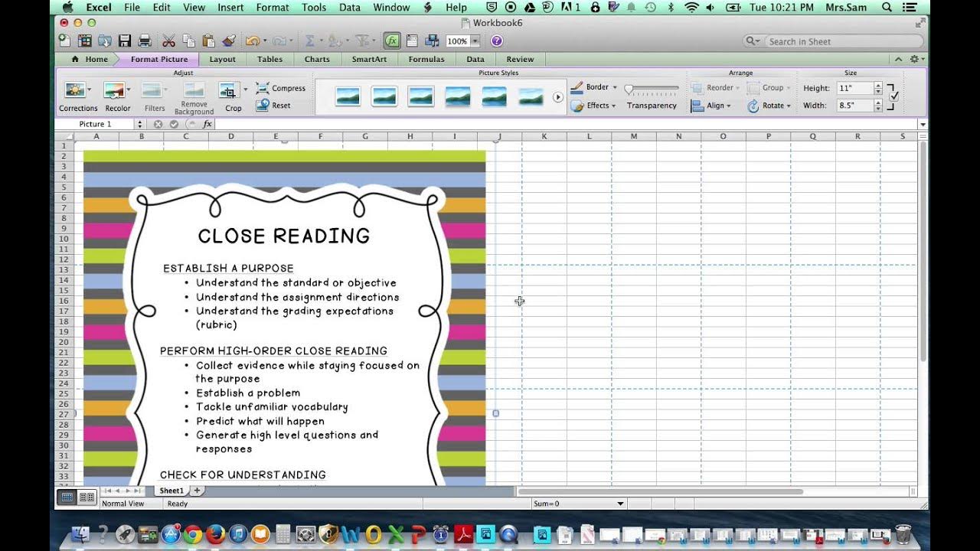Screen dimensions: 980x551
Task: Toggle the Formula Builder fx toolbar button
Action: 392,41
